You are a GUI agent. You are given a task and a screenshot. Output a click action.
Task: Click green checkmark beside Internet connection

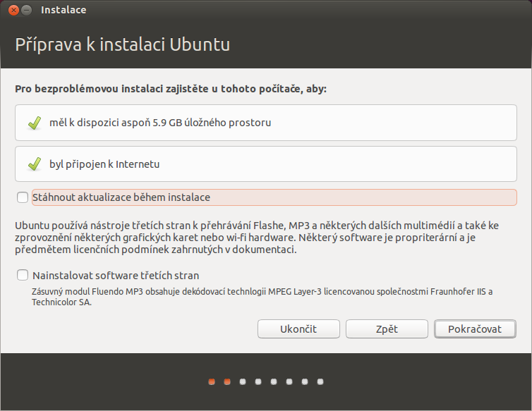click(35, 164)
